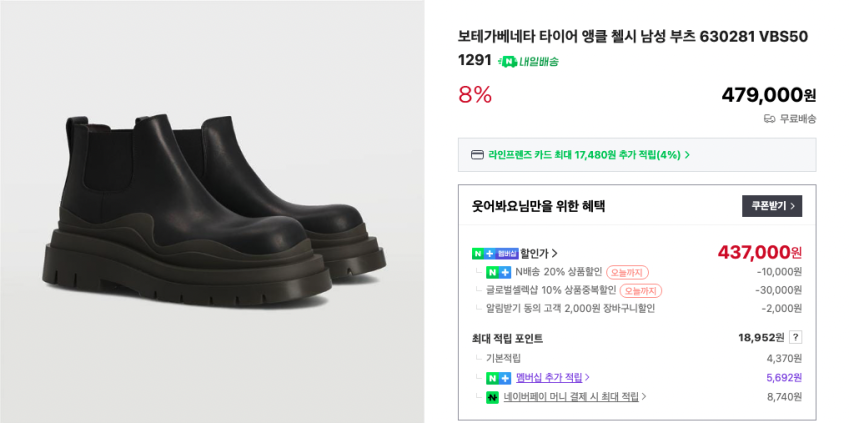Click the N+ badge beside 멤버십 추가 적립
Viewport: 849px width, 423px height.
tap(498, 378)
